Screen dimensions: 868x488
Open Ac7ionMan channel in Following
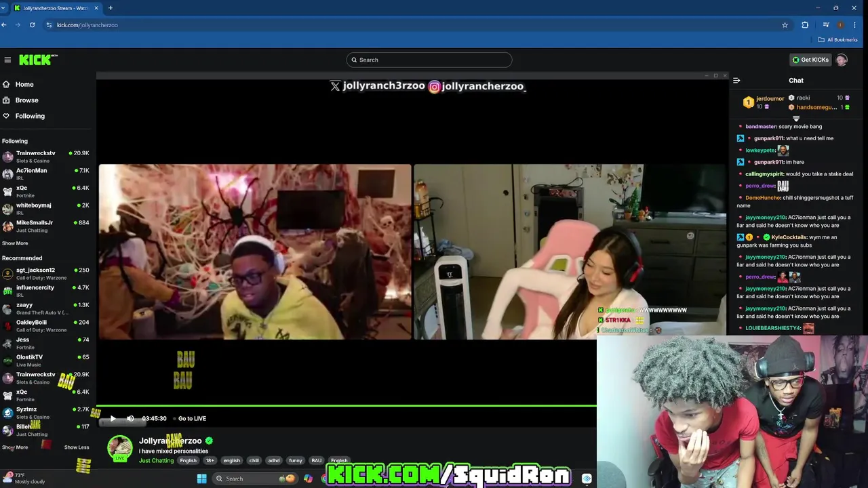pos(46,174)
